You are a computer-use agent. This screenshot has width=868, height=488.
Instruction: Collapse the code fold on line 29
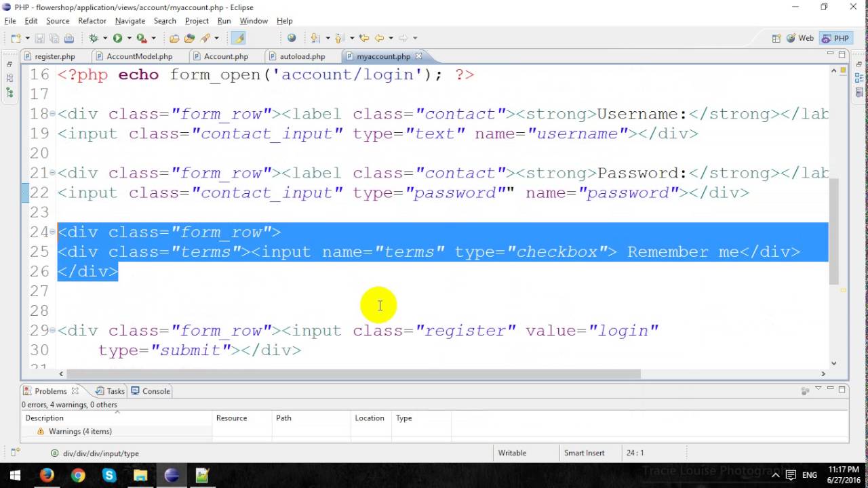[53, 331]
